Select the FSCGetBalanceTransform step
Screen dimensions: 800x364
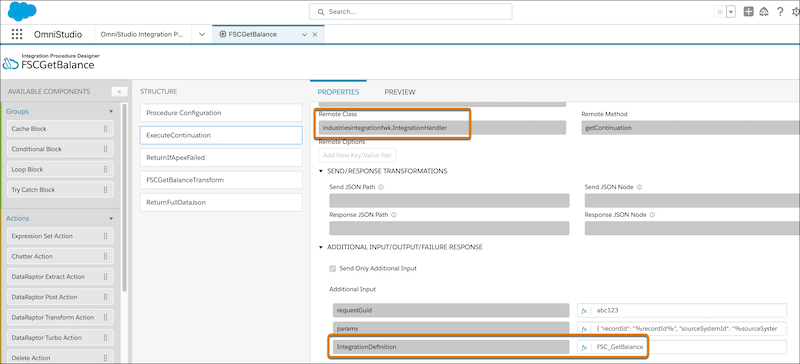pos(221,180)
